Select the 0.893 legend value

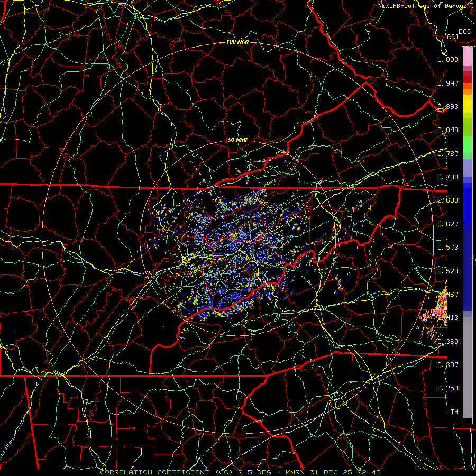[448, 106]
